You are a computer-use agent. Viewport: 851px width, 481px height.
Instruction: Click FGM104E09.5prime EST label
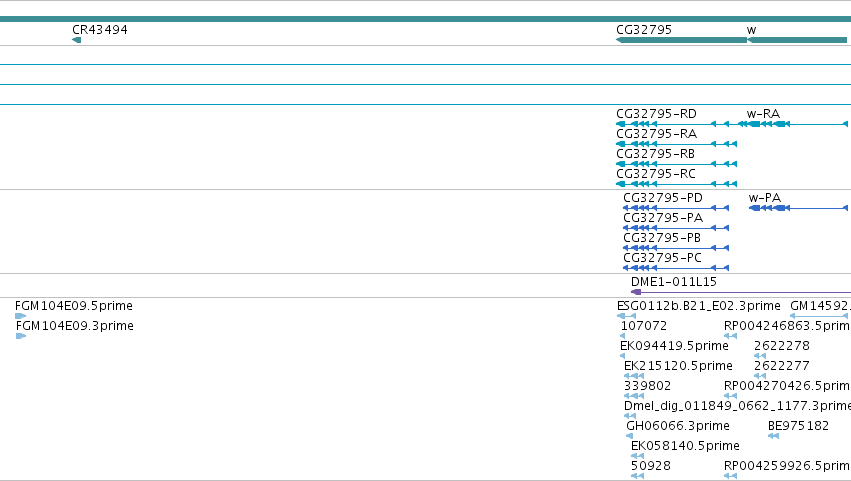[74, 306]
